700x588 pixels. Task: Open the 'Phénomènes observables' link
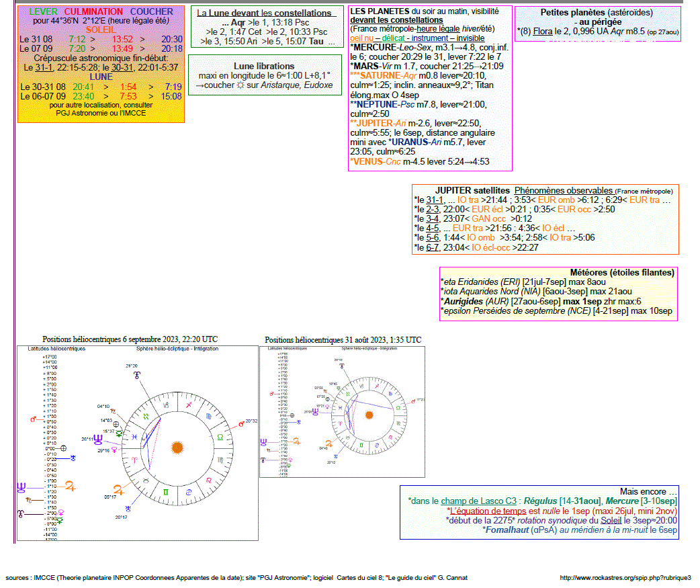pyautogui.click(x=564, y=191)
